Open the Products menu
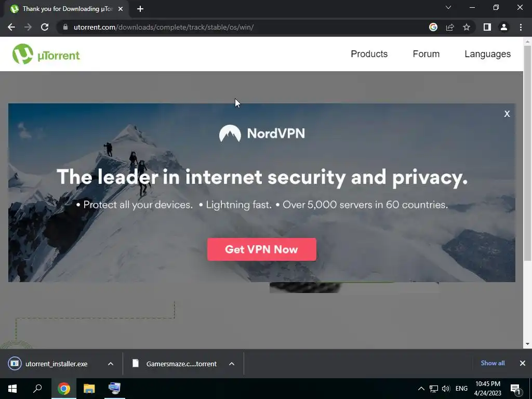The image size is (532, 399). 369,54
